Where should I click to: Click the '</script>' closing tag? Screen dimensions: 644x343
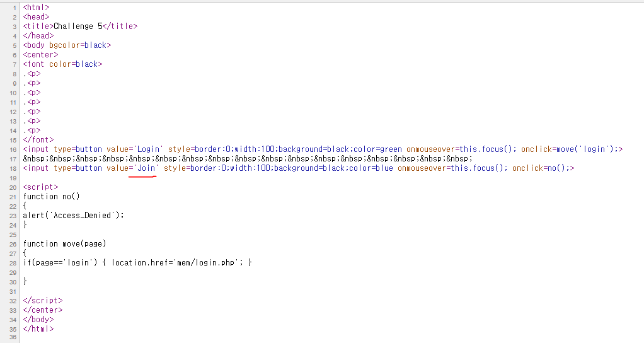click(x=43, y=300)
